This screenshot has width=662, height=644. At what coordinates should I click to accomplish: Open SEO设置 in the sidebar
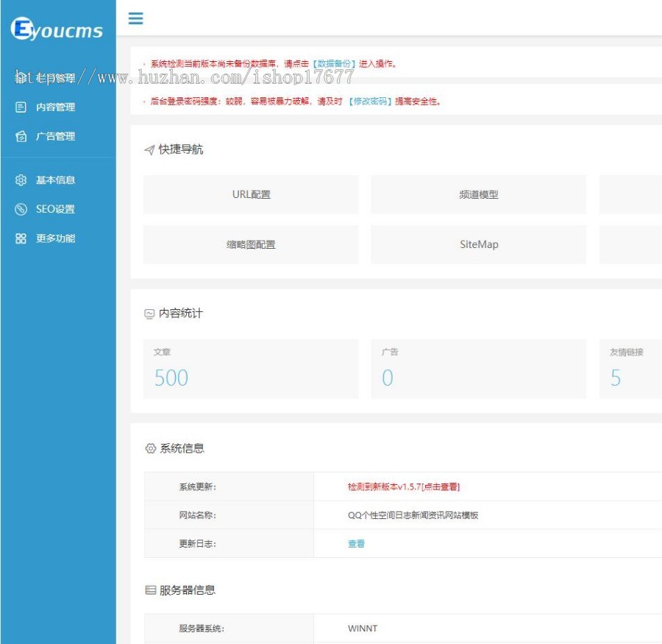[x=55, y=209]
